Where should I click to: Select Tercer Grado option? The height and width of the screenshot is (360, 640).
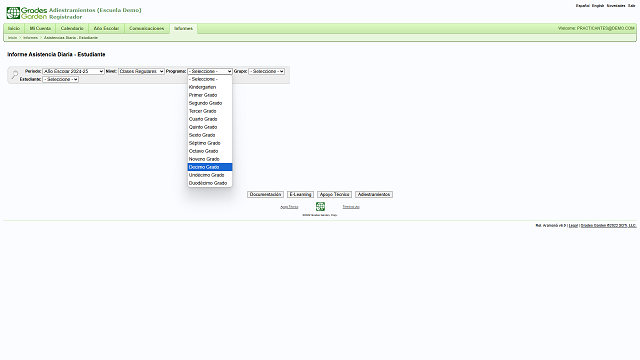pos(210,111)
